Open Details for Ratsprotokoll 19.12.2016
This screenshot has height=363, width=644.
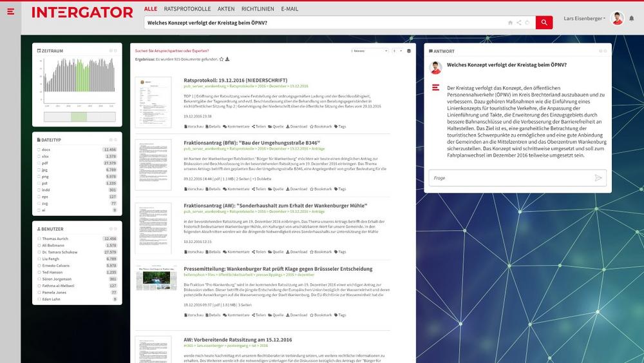pyautogui.click(x=213, y=126)
